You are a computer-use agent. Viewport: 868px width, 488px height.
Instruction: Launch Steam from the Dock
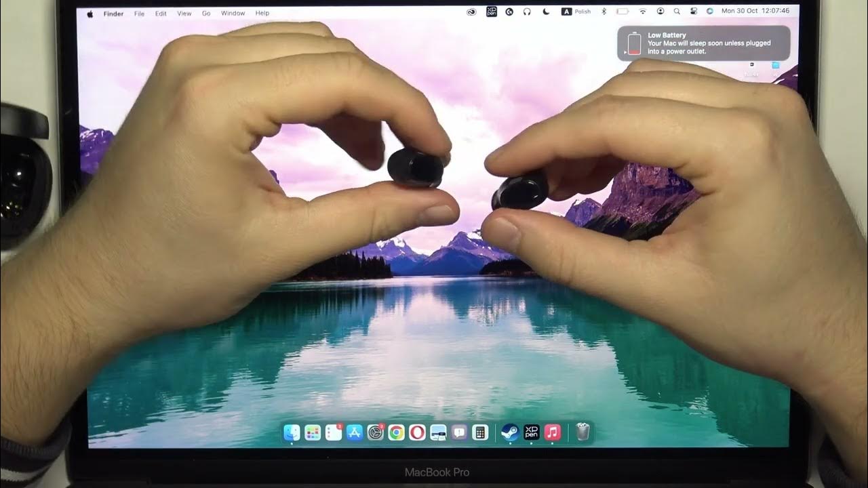click(x=510, y=432)
